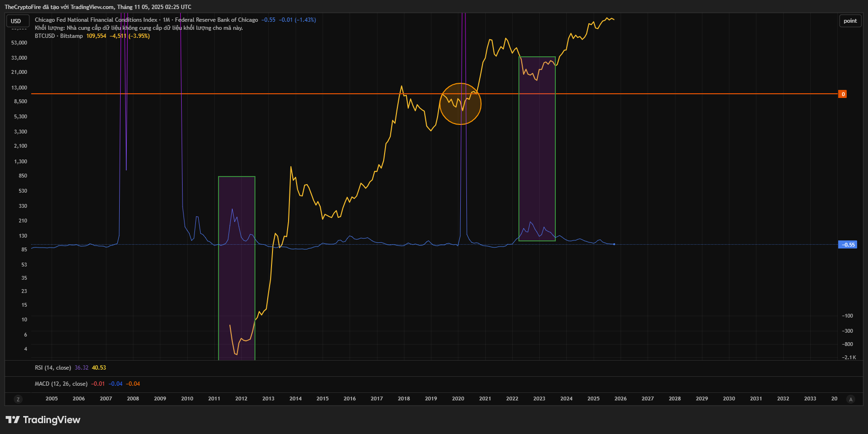
Task: Click the BTCUSD change value -4,511 (-3.95%)
Action: [x=130, y=36]
